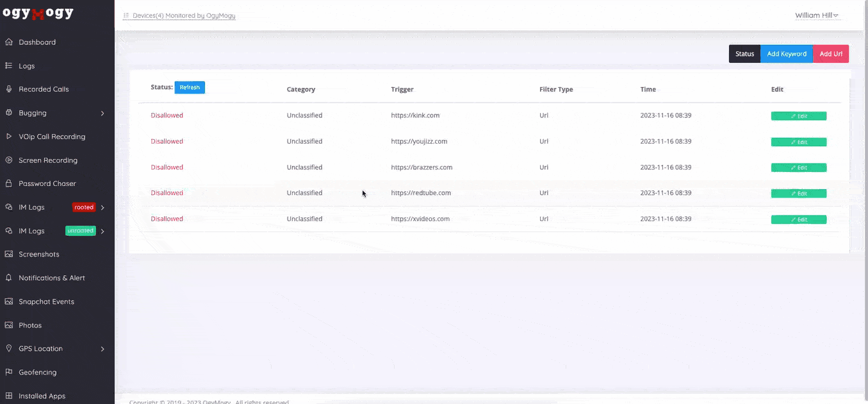Edit the kink.com filter entry
This screenshot has width=868, height=404.
tap(798, 116)
